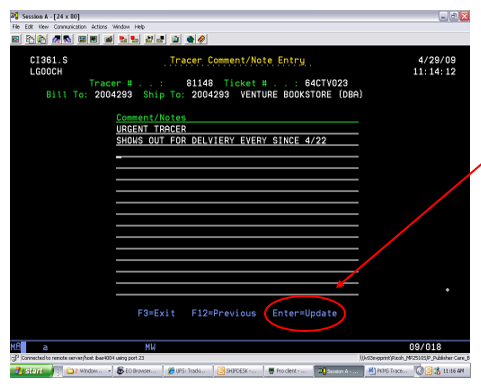Viewport: 481px width, 391px height.
Task: Click the Session A title bar icon
Action: (x=15, y=16)
